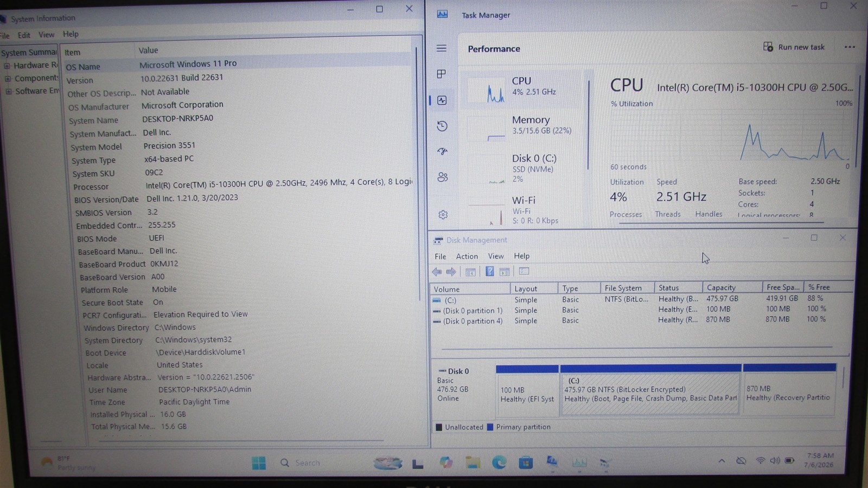Click Back arrow in Disk Management toolbar
The height and width of the screenshot is (488, 868).
tap(437, 272)
